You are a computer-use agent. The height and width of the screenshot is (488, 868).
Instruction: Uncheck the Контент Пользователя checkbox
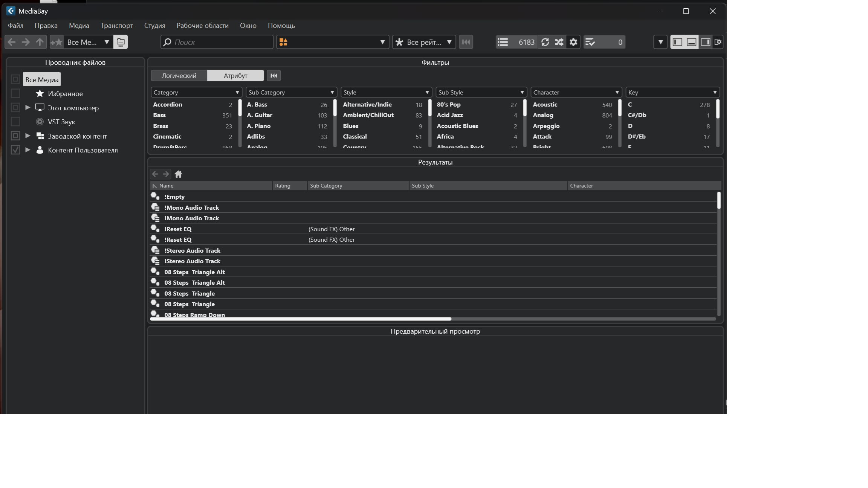tap(15, 150)
